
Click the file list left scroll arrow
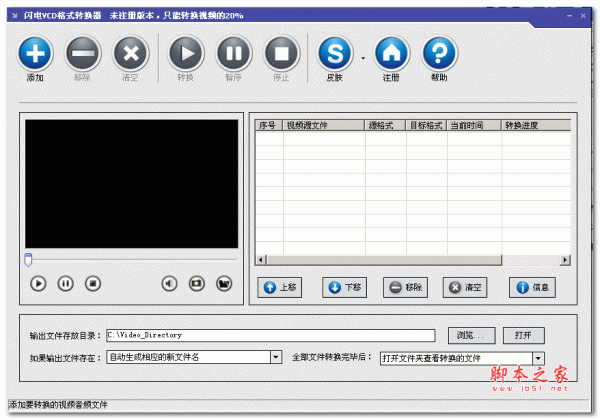click(261, 260)
